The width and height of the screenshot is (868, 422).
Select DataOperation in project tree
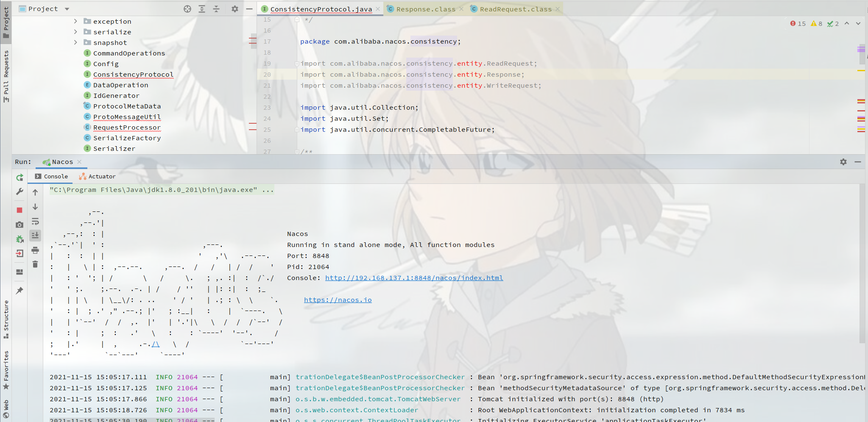click(120, 85)
